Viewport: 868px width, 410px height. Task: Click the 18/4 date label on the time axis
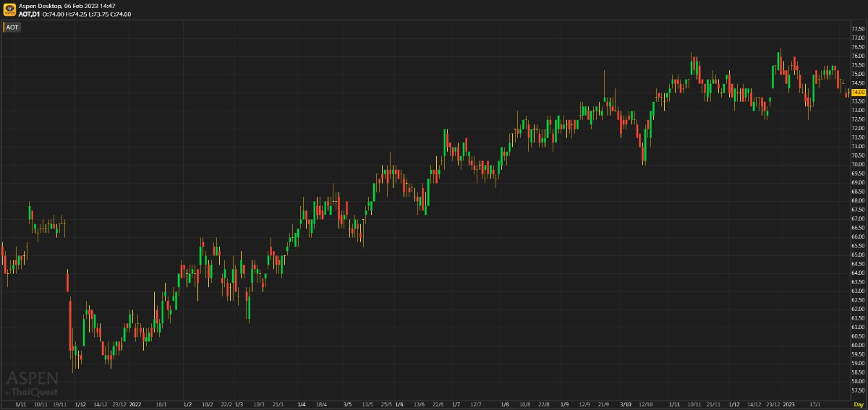[x=321, y=404]
